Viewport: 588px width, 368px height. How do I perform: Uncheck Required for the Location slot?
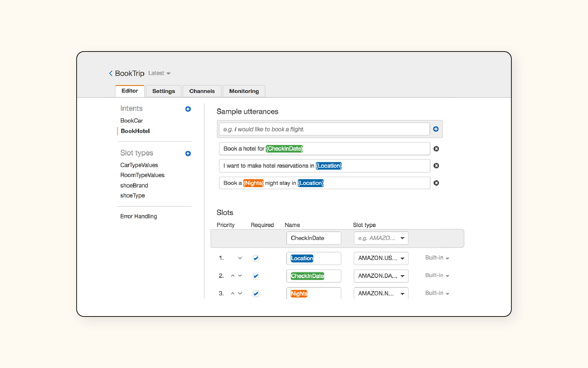(256, 258)
